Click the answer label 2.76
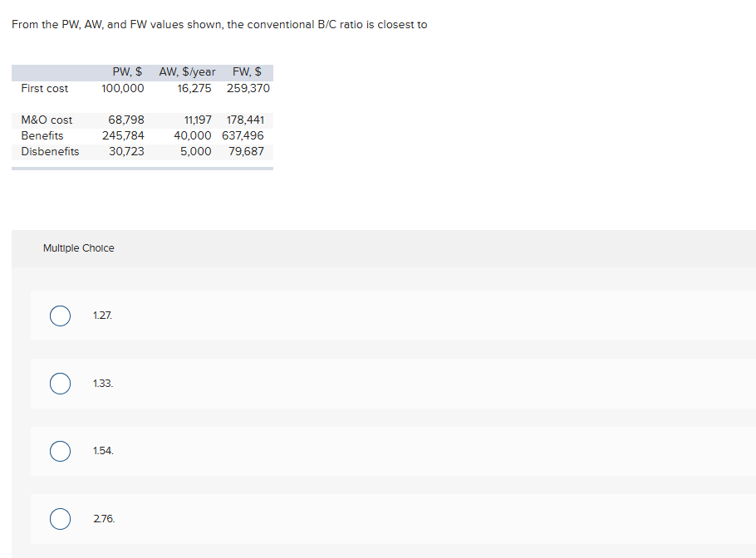This screenshot has height=558, width=756. click(x=102, y=518)
